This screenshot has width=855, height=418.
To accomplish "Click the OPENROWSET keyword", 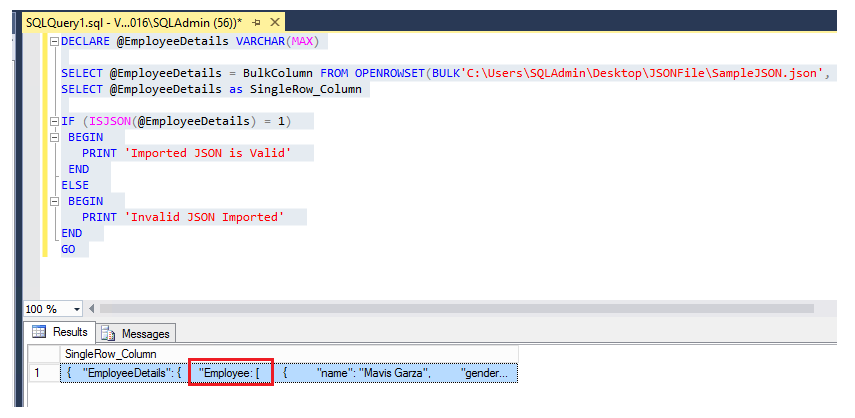I will point(389,74).
